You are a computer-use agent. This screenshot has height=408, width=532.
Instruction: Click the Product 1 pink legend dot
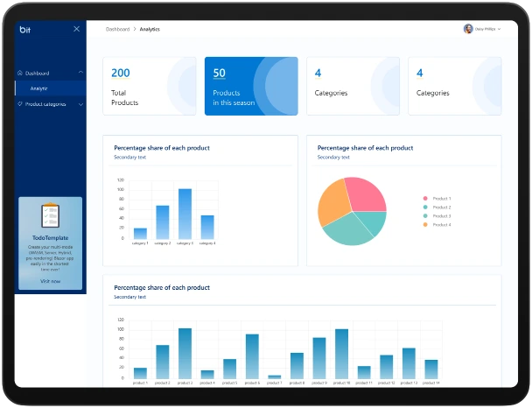pos(425,199)
